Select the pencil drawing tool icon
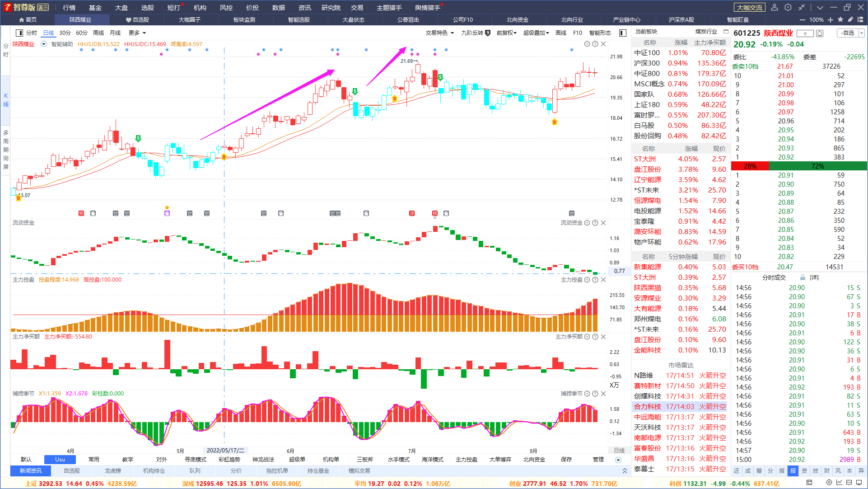868x489 pixels. [x=850, y=19]
